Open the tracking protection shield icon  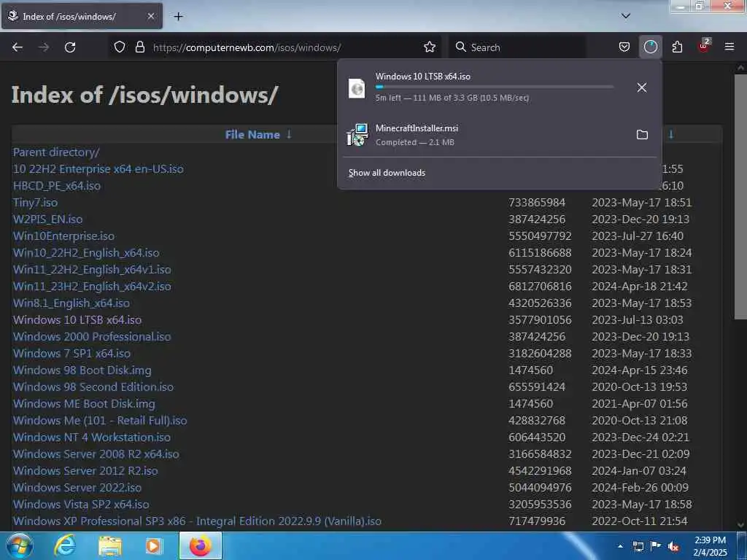pos(120,47)
